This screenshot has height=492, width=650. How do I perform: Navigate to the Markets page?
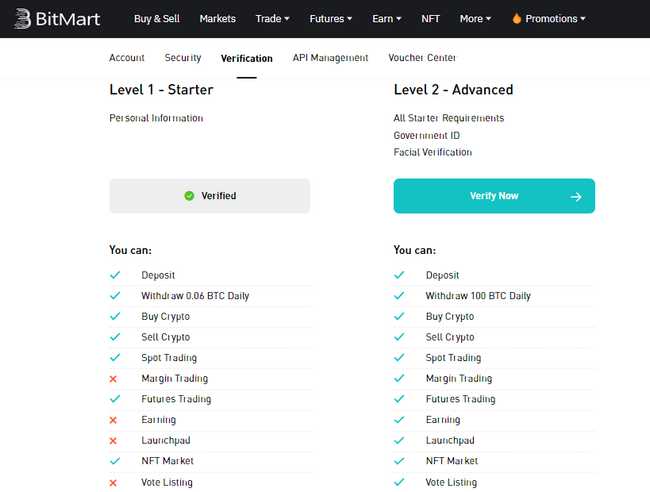pyautogui.click(x=217, y=19)
